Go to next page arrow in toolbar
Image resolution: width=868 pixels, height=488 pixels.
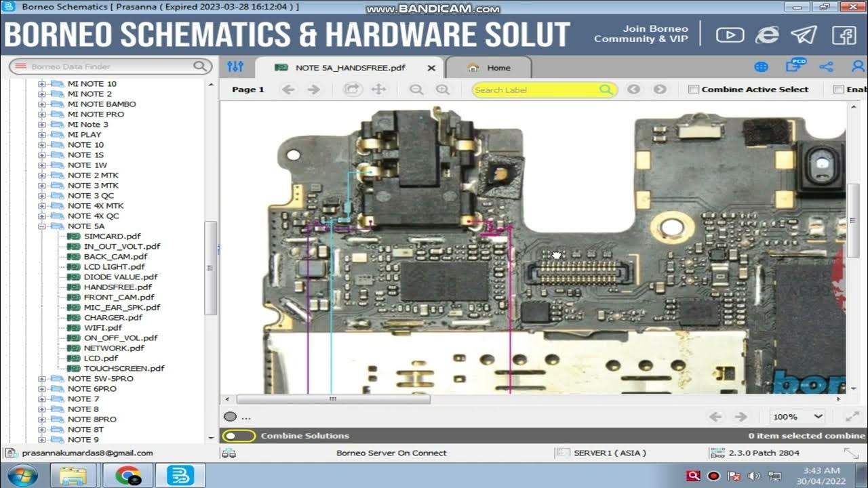313,89
